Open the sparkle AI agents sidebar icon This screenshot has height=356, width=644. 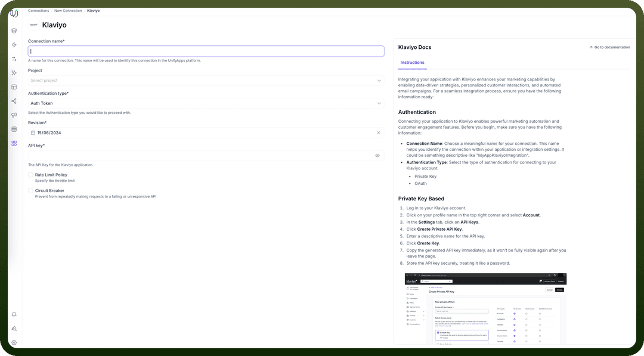14,73
